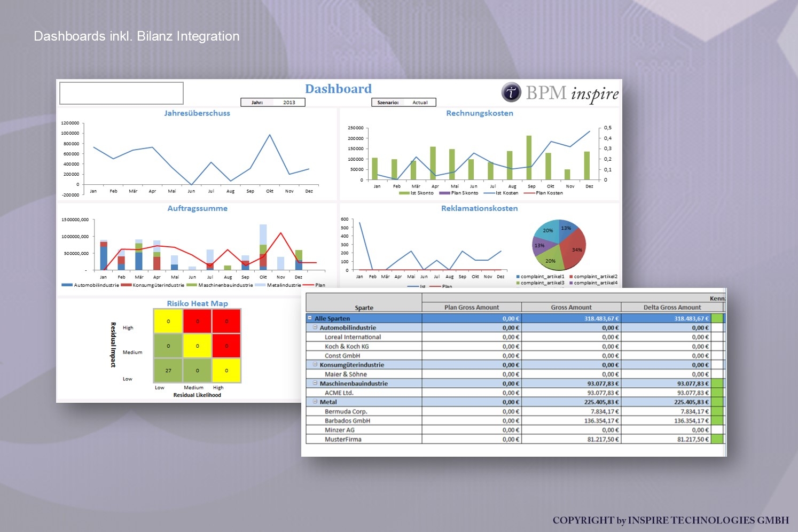
Task: Click the Gross Amount column header
Action: (x=572, y=307)
